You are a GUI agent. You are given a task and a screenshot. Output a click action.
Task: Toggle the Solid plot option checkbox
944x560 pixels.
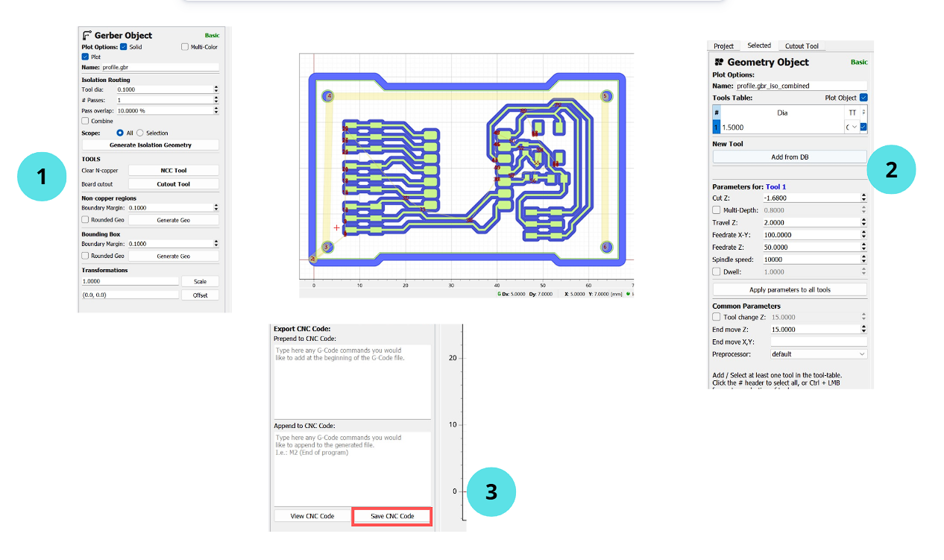coord(124,47)
